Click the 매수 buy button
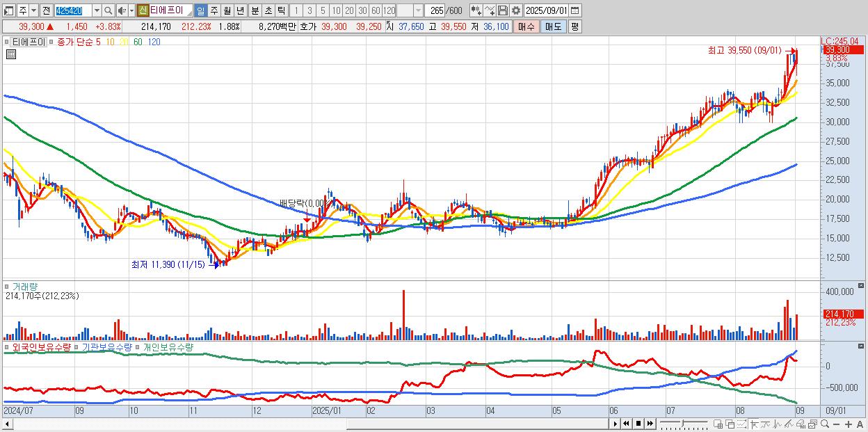The width and height of the screenshot is (868, 432). [527, 26]
